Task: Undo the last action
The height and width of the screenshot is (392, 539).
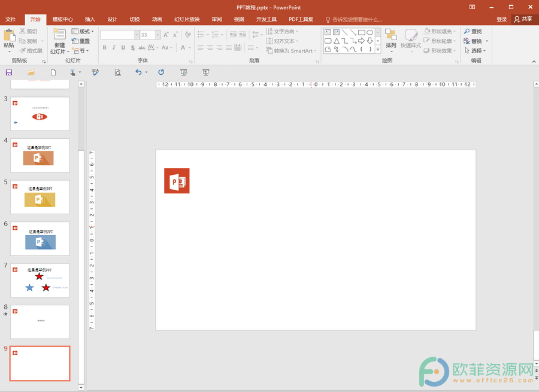Action: coord(138,72)
